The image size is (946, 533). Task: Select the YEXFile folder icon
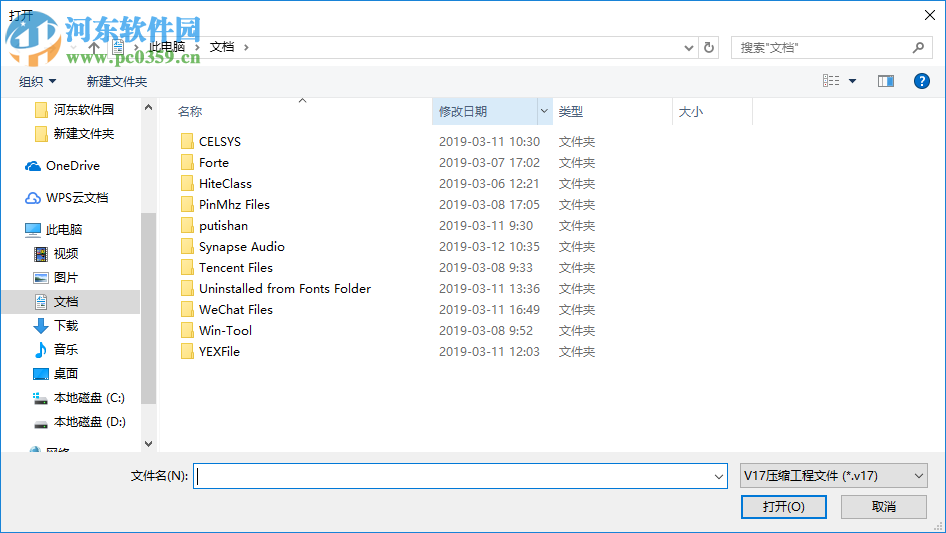(187, 351)
